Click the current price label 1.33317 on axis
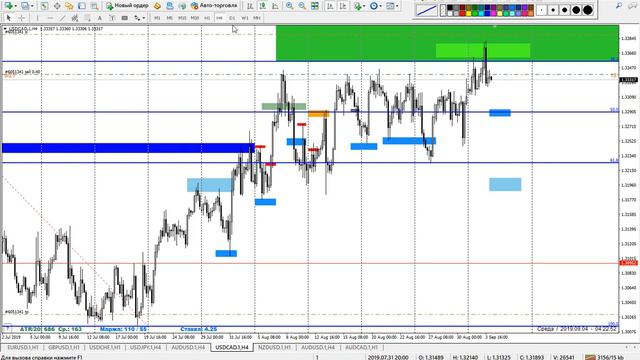The image size is (640, 360). [629, 80]
